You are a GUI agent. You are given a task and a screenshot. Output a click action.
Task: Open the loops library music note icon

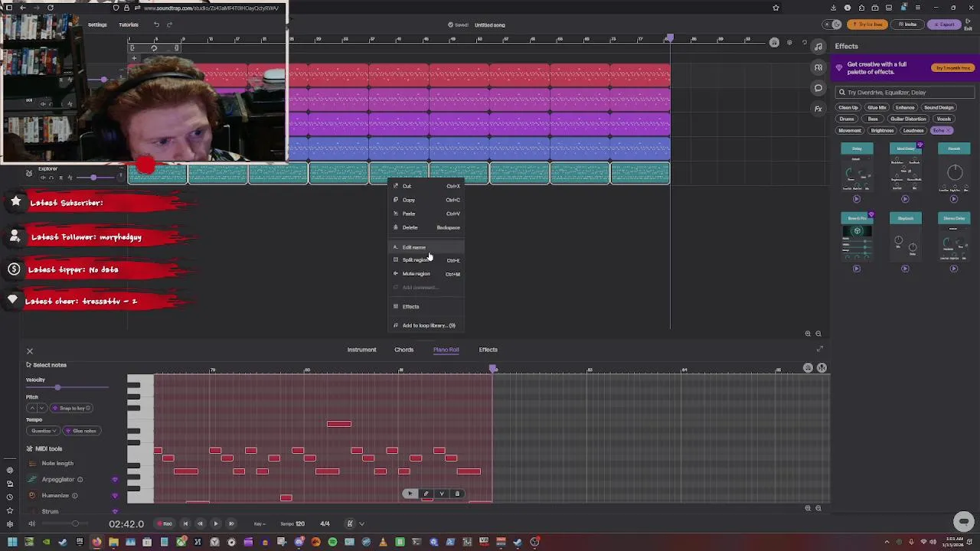click(818, 47)
